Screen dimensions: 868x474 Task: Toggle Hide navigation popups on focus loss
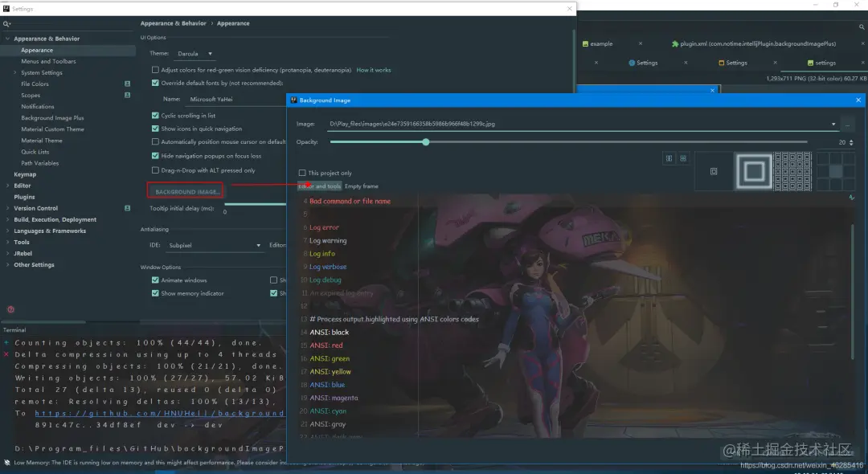(x=155, y=156)
